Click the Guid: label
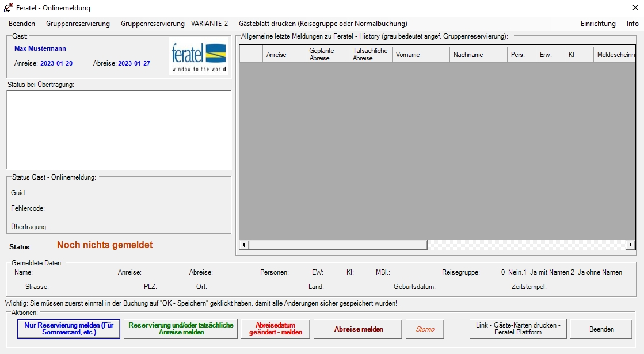 point(18,193)
